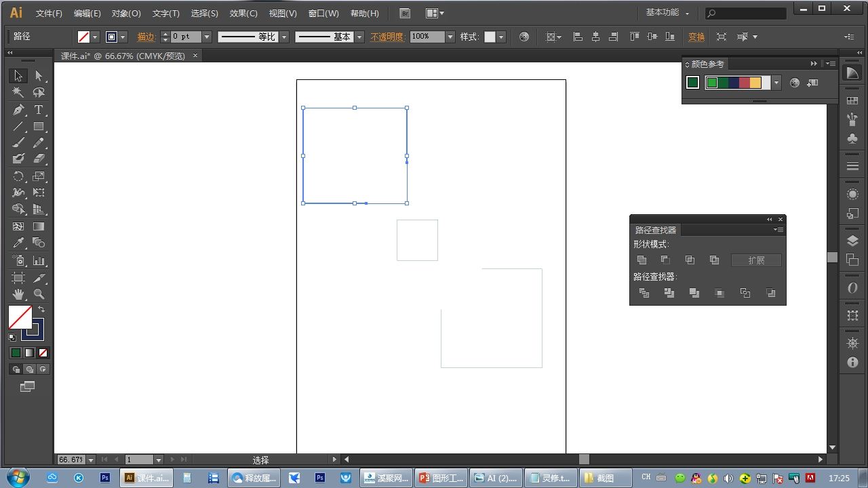The image size is (868, 488).
Task: Enable Draw Inside mode
Action: pyautogui.click(x=43, y=369)
